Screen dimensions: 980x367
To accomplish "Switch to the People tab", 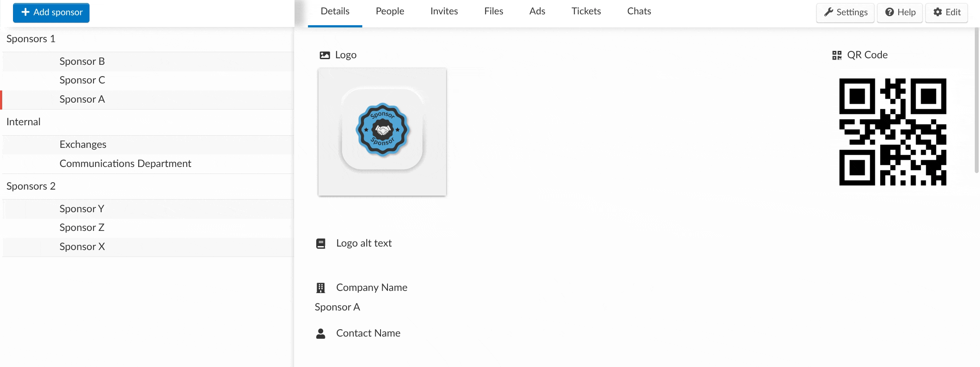I will coord(390,11).
